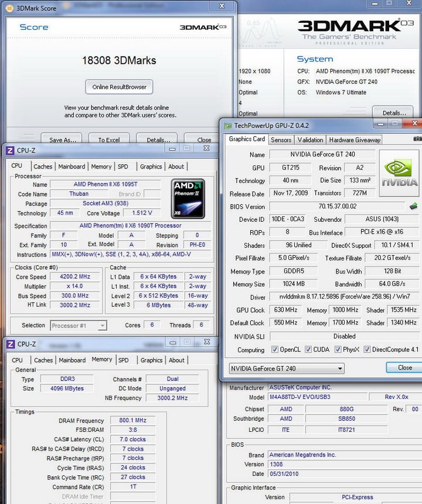Click the GPU-Z Name field NVIDIA GeForce GT 240
This screenshot has width=422, height=504.
[322, 154]
